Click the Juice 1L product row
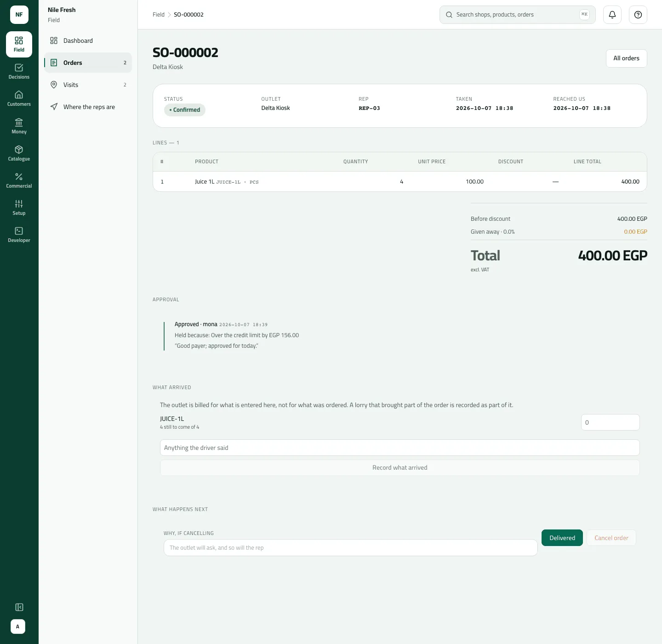Screen dimensions: 662x644 point(400,182)
